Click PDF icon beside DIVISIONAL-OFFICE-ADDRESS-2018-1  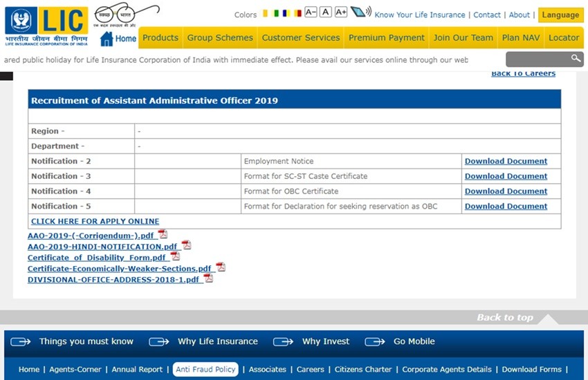[208, 278]
